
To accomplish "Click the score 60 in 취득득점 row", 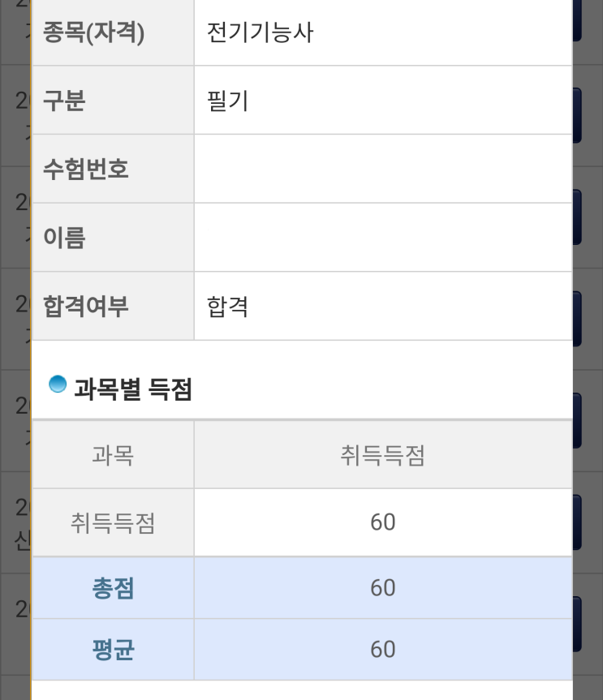I will point(382,522).
